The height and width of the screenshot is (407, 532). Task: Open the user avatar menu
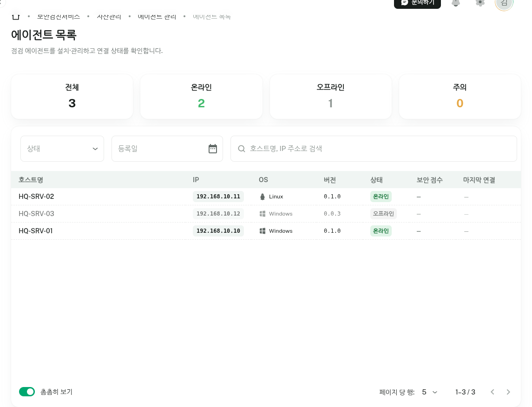tap(504, 3)
